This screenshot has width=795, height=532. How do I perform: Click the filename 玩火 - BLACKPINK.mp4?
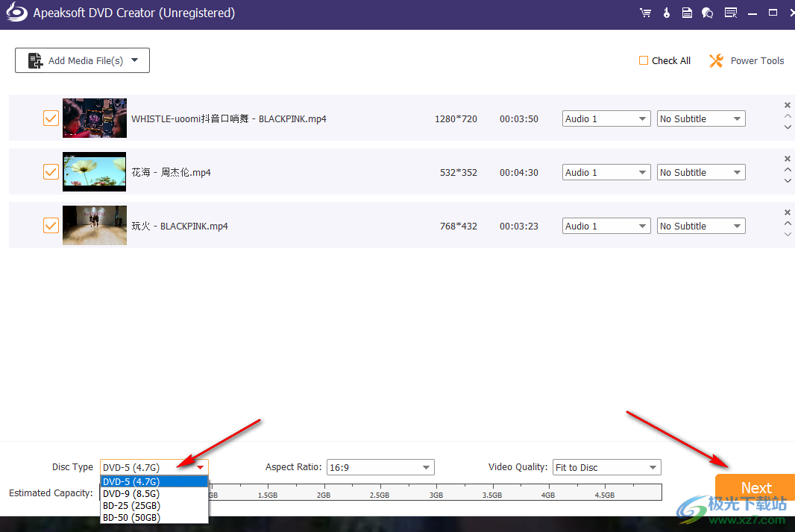180,226
